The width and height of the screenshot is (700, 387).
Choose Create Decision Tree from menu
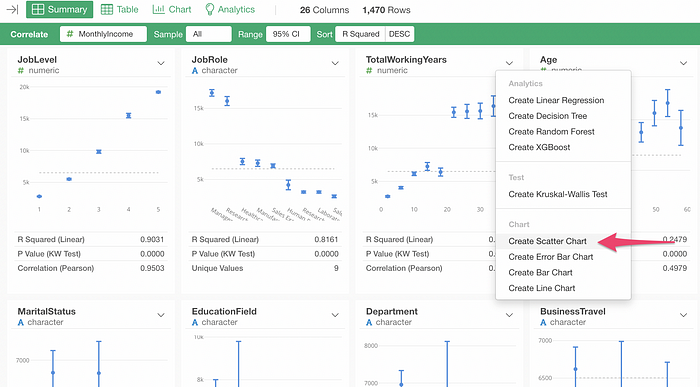click(x=563, y=116)
